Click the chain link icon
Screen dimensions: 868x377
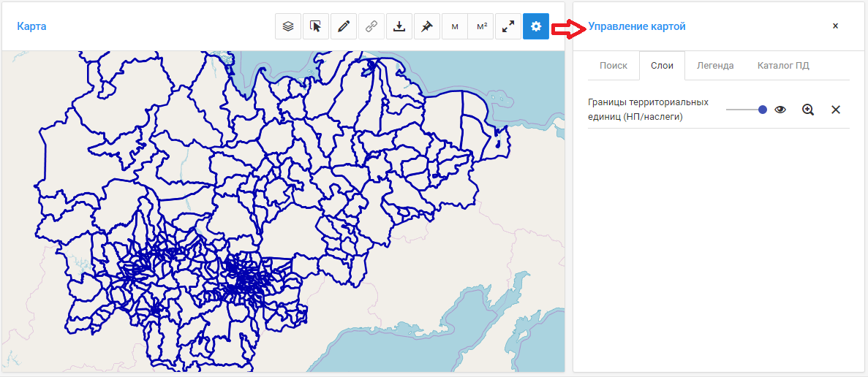coord(371,26)
